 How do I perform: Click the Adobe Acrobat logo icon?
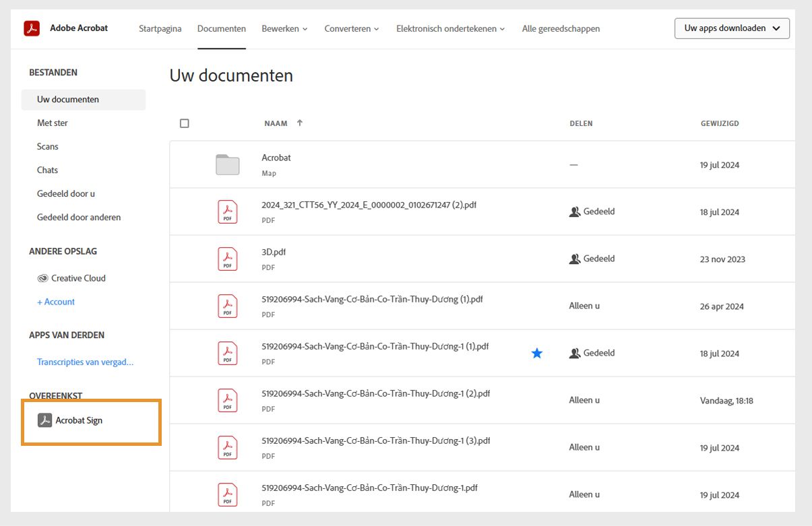pos(32,28)
